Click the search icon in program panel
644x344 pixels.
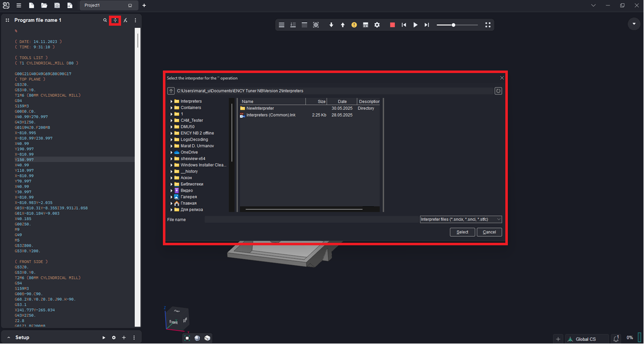coord(105,20)
